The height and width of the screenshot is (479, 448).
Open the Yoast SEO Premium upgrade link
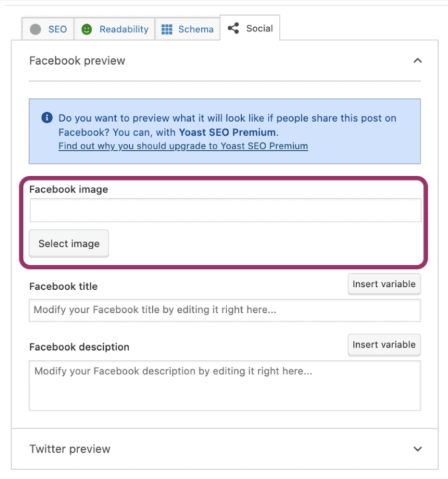pyautogui.click(x=183, y=146)
